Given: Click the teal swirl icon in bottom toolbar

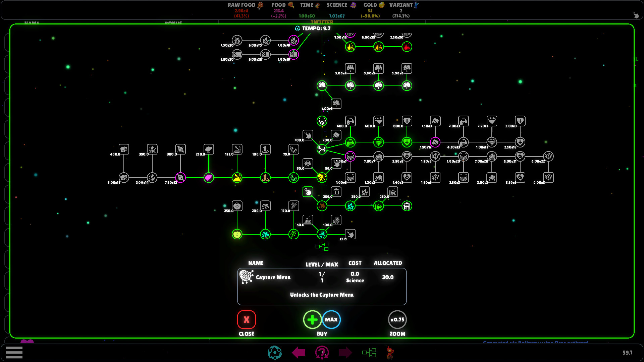Looking at the screenshot, I should (x=275, y=353).
